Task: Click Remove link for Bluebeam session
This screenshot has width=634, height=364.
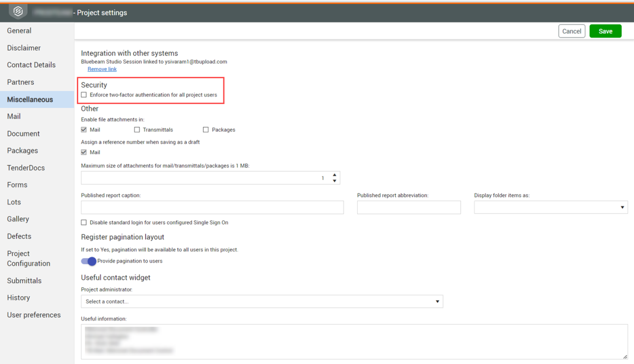Action: 102,69
